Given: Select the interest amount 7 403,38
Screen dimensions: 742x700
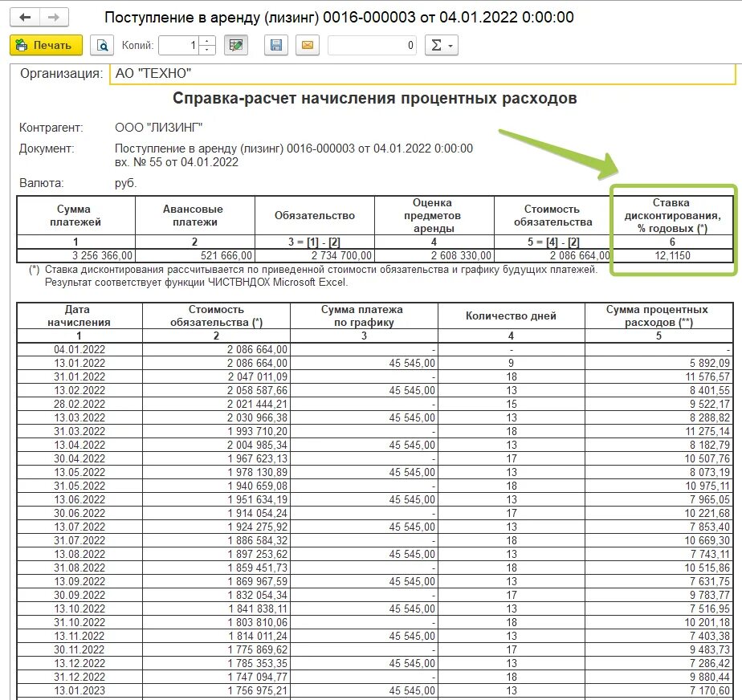Looking at the screenshot, I should (658, 637).
